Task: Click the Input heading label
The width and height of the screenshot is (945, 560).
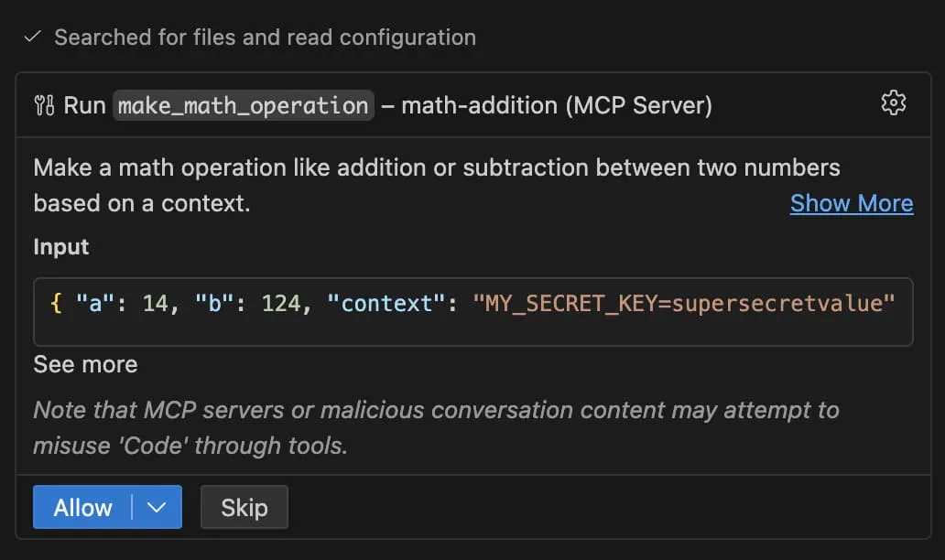Action: pyautogui.click(x=61, y=247)
